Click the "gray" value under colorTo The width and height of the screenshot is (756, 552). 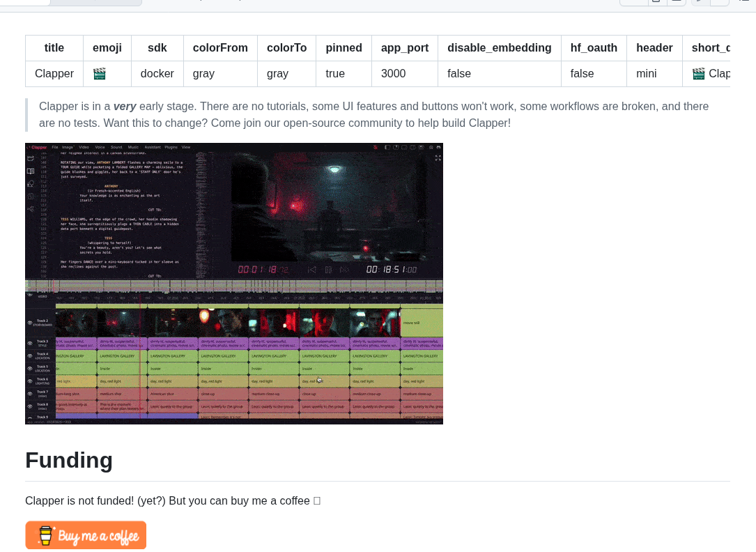point(278,74)
